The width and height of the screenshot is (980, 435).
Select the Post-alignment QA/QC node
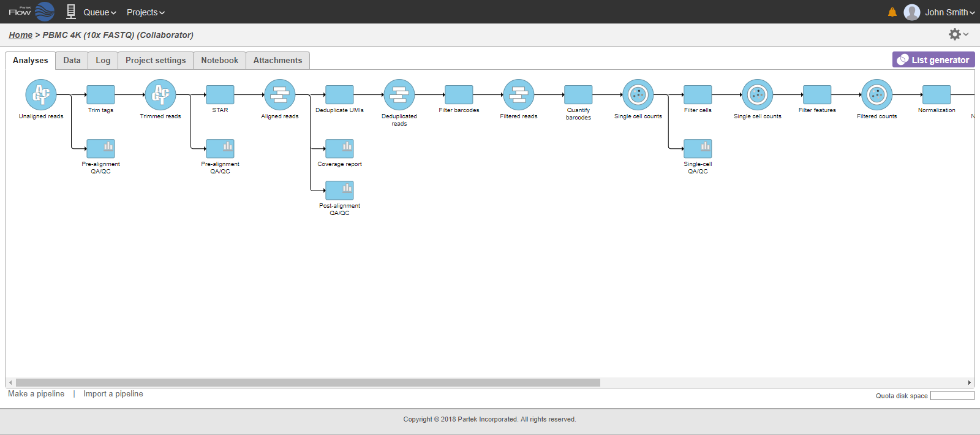339,191
